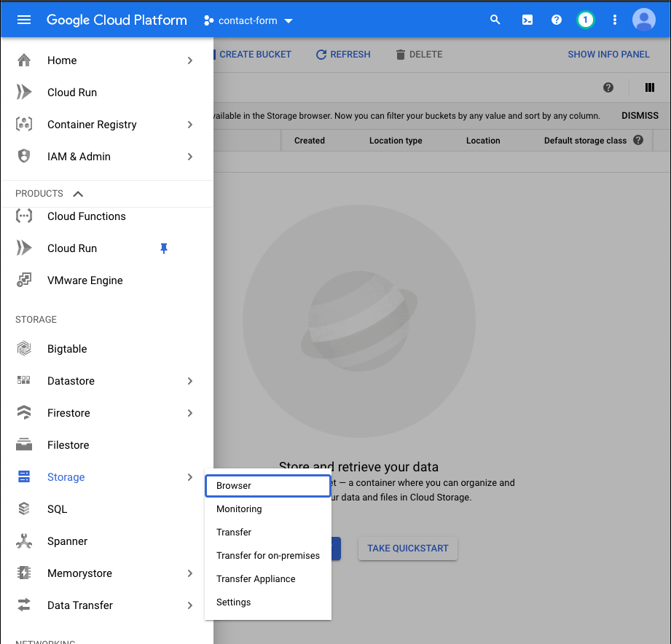The image size is (671, 644).
Task: Click the CREATE BUCKET button
Action: coord(254,54)
